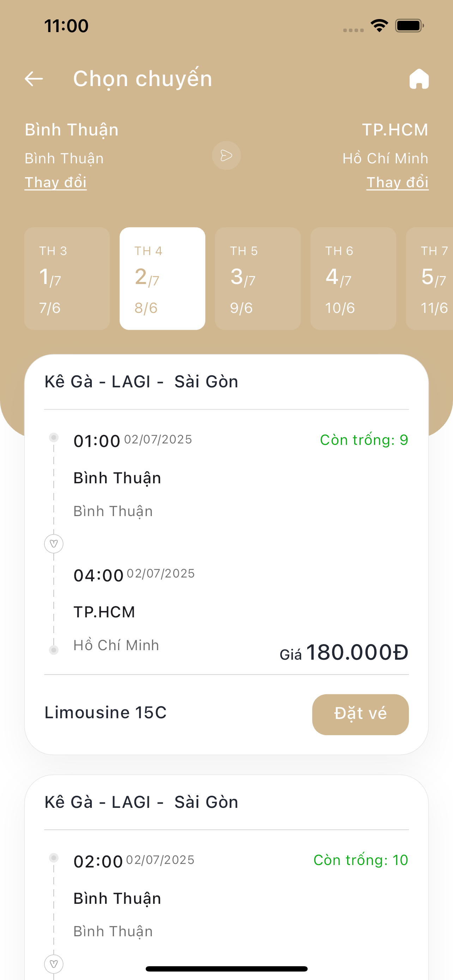The image size is (453, 980).
Task: Tap the Limousine 15C vehicle label
Action: point(106,713)
